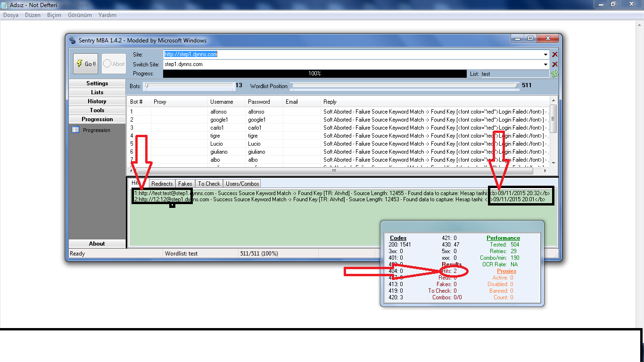This screenshot has height=362, width=644.
Task: Expand the Switch Site dropdown
Action: point(546,64)
